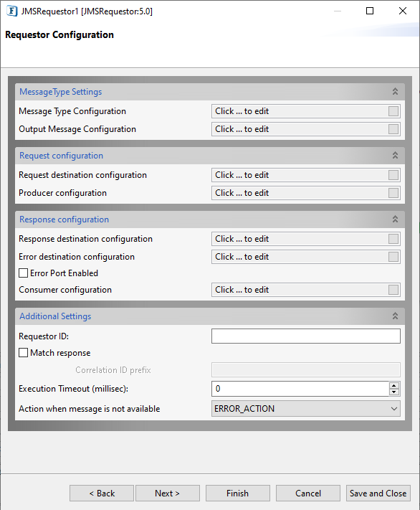Viewport: 420px width, 510px height.
Task: Open Output Message Configuration edit button
Action: point(393,129)
